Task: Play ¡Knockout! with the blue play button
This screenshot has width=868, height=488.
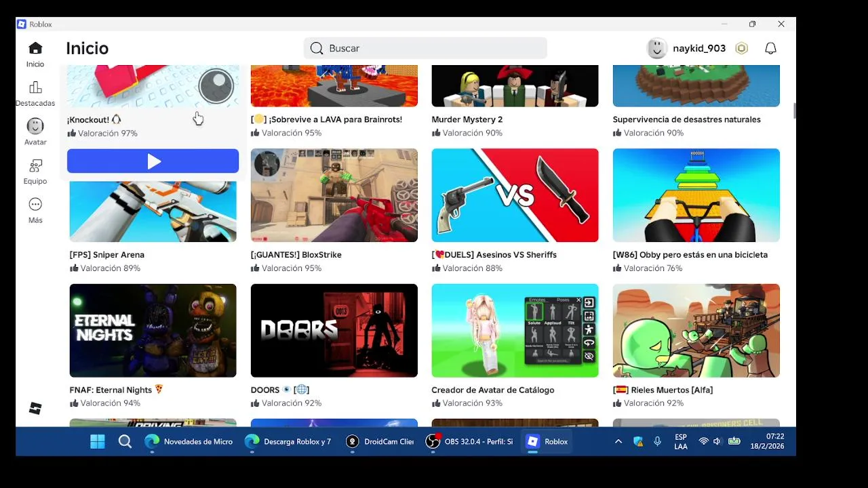Action: click(x=153, y=161)
